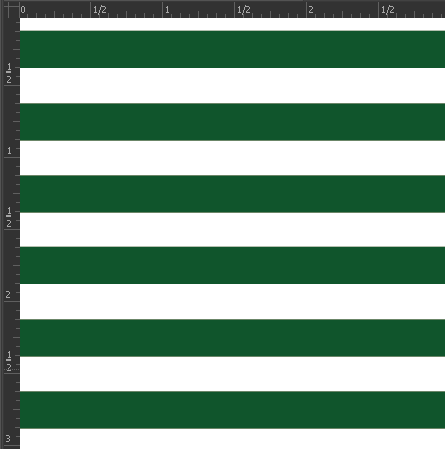445x449 pixels.
Task: Click the bottommost green stripe on canvas
Action: coord(232,410)
